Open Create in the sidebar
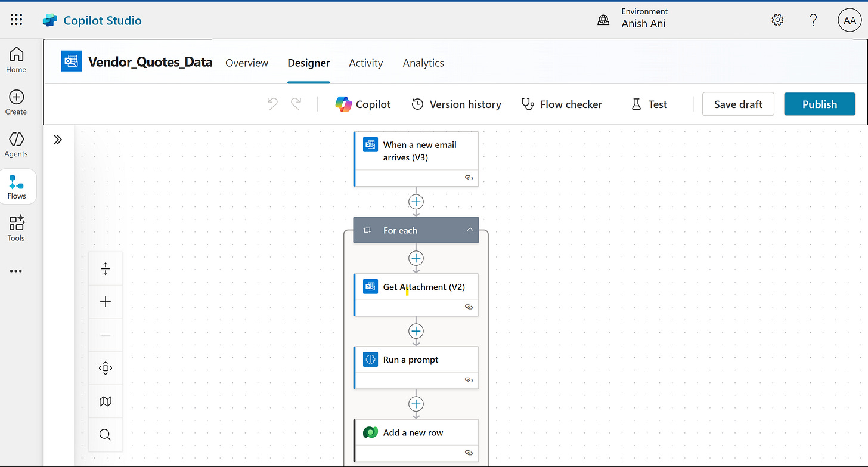This screenshot has height=467, width=868. [16, 103]
